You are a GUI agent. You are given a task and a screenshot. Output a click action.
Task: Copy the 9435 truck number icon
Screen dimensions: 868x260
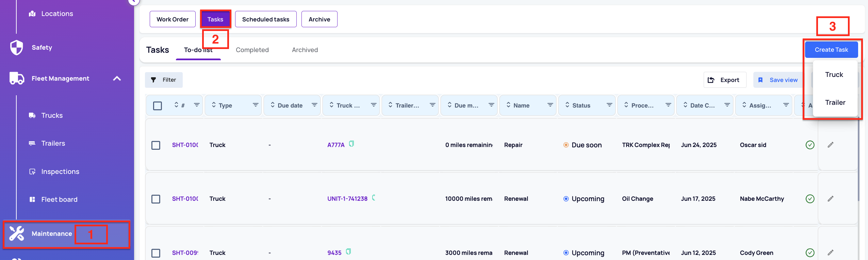pos(348,252)
